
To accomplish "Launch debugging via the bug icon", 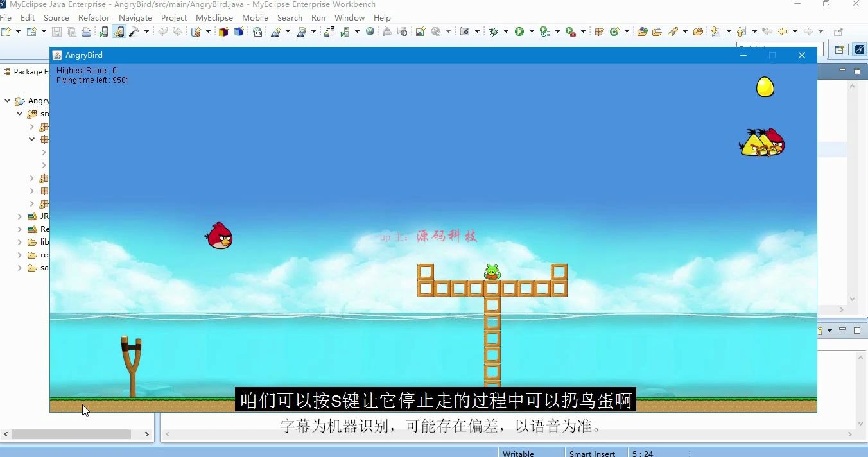I will [x=495, y=31].
